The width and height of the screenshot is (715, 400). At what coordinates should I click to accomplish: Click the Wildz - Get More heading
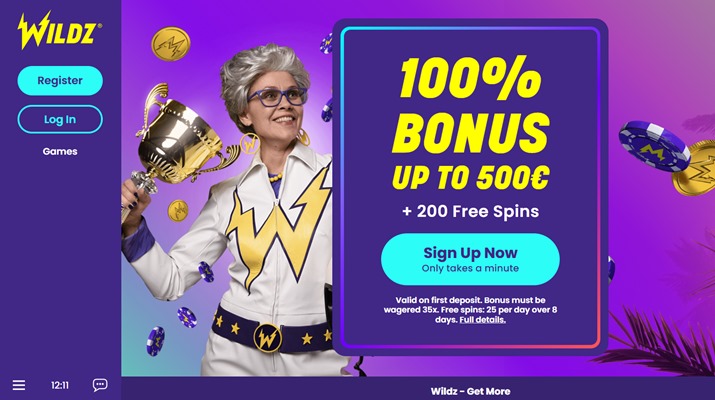point(470,391)
